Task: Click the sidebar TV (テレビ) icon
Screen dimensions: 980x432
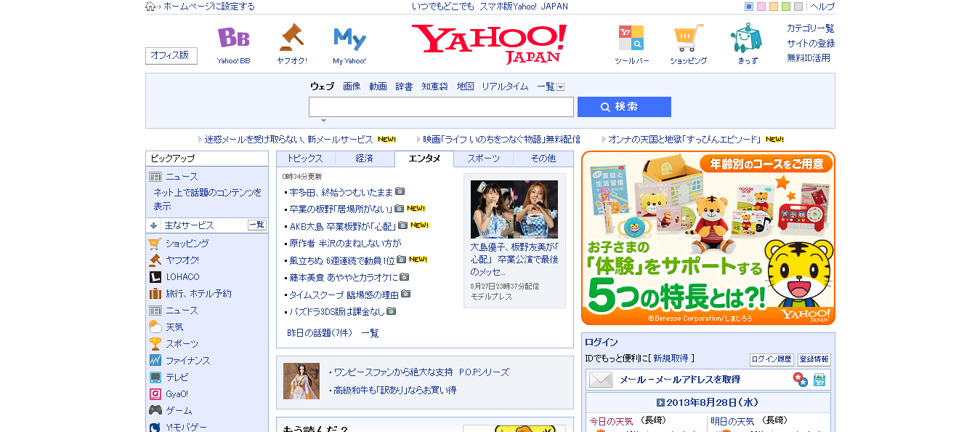Action: coord(155,377)
